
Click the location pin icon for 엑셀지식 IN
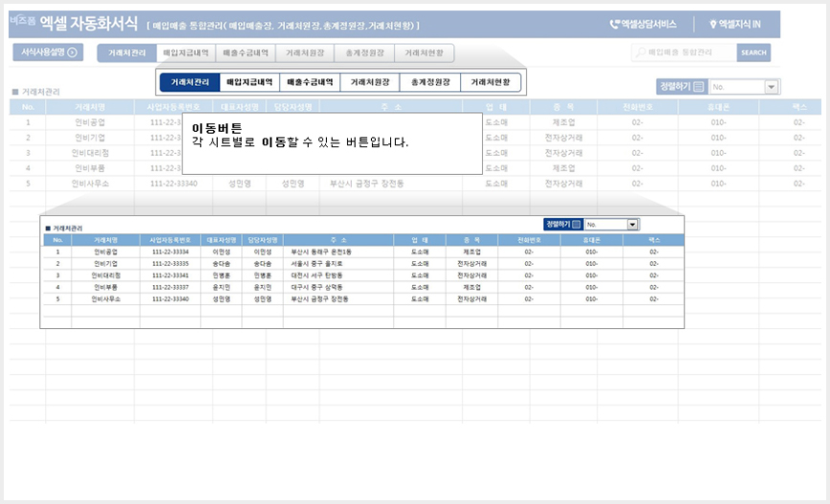click(713, 24)
